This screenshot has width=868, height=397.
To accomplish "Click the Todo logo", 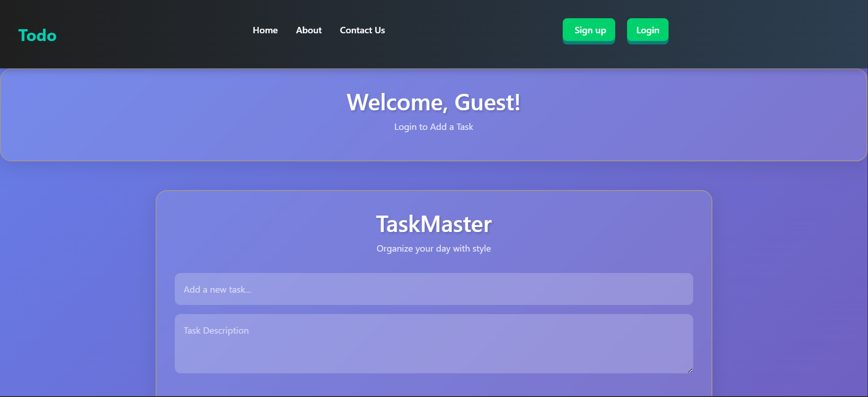I will click(37, 35).
